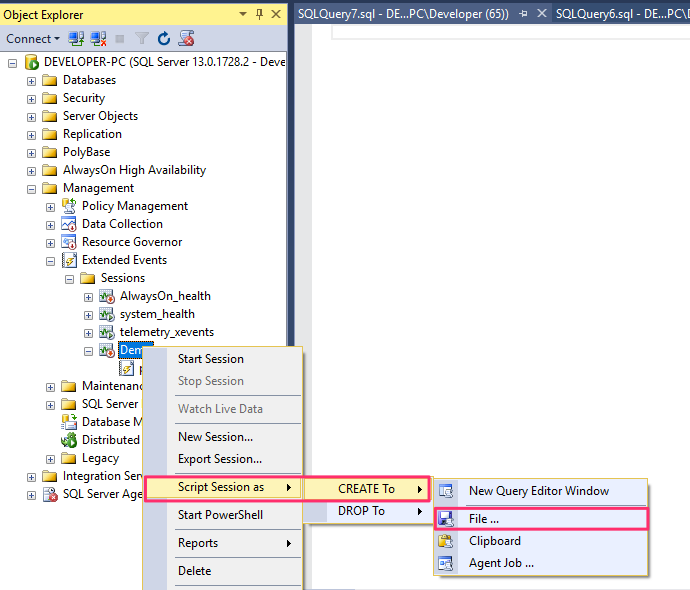Click the File save icon in submenu
Screen dimensions: 690x590
(446, 519)
